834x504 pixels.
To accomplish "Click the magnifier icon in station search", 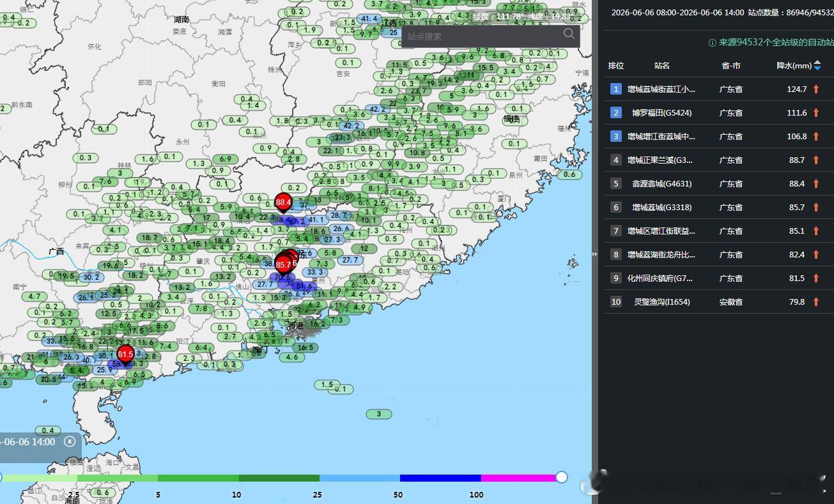I will pyautogui.click(x=569, y=34).
